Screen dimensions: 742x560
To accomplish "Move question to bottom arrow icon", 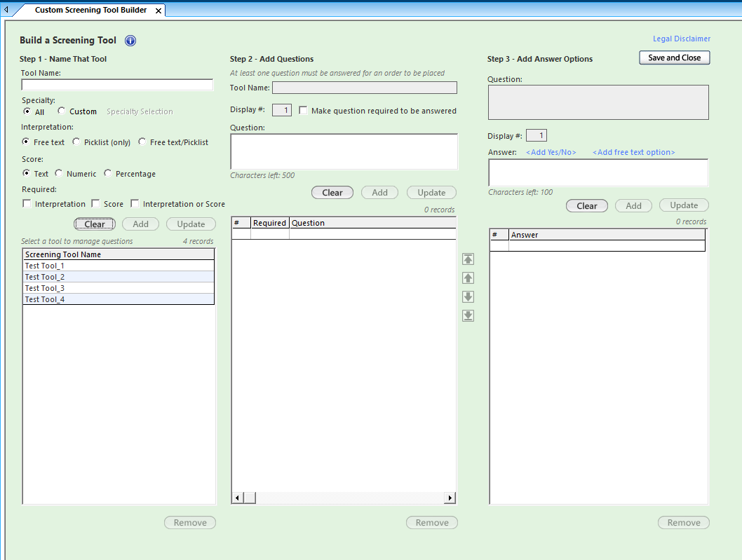I will [x=468, y=316].
